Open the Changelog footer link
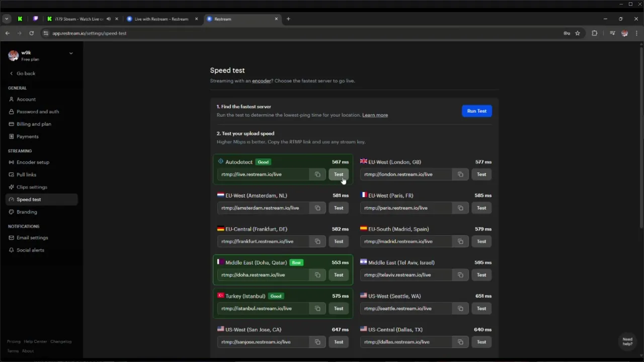 click(61, 342)
